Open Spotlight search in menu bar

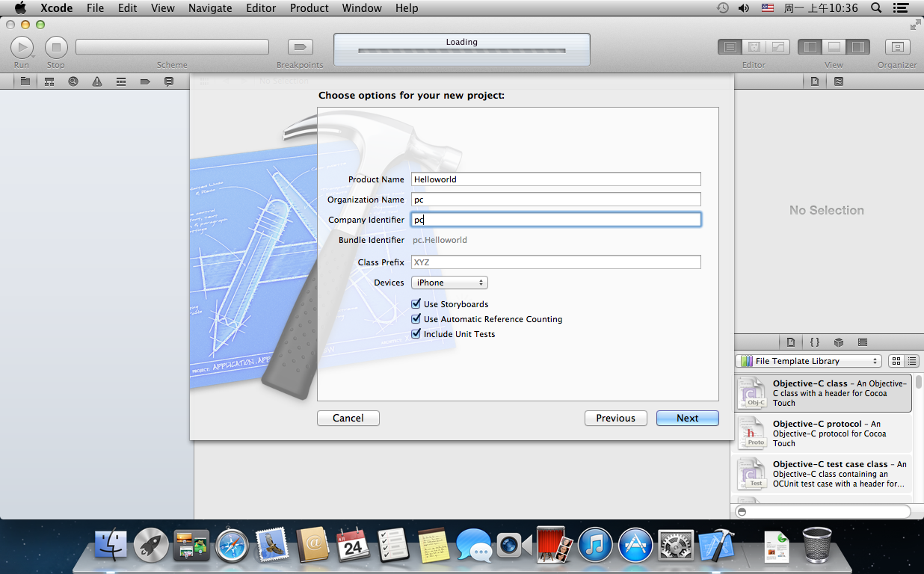876,8
